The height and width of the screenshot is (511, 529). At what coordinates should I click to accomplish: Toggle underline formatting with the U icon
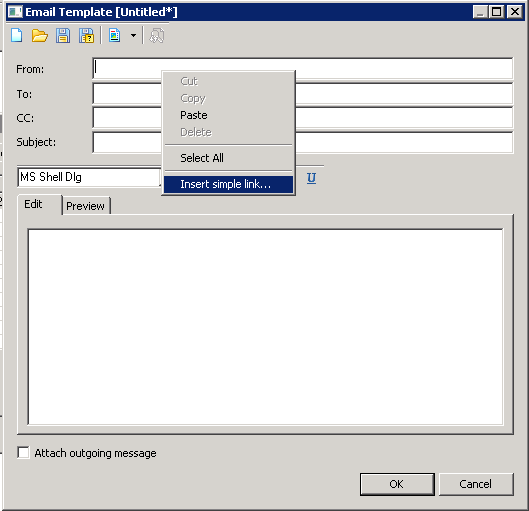[311, 178]
